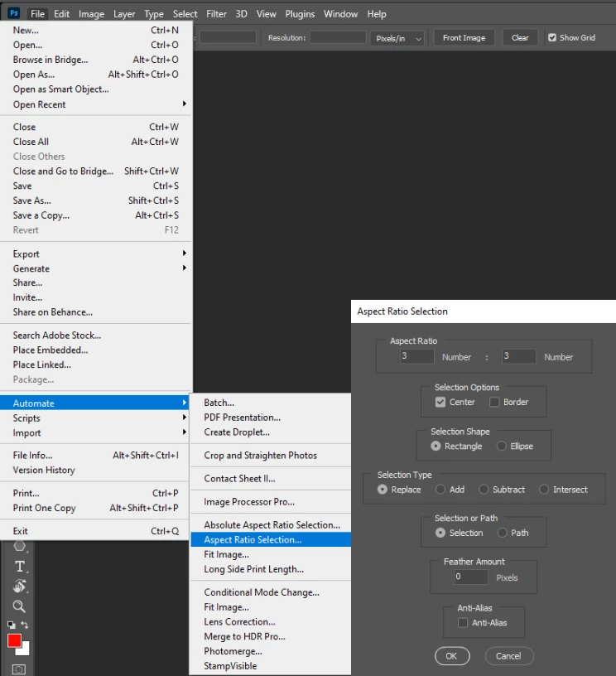Open the Plugins menu
The height and width of the screenshot is (676, 616).
[x=300, y=14]
